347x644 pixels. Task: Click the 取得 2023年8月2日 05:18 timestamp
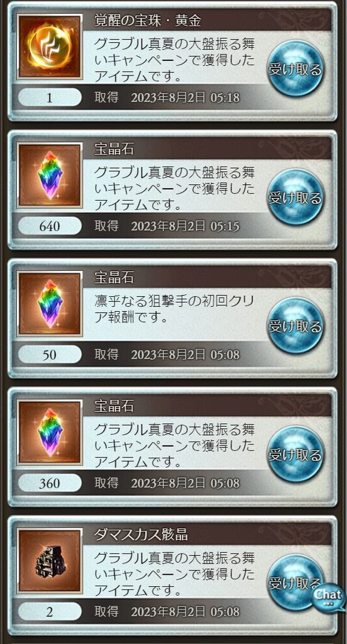click(167, 97)
